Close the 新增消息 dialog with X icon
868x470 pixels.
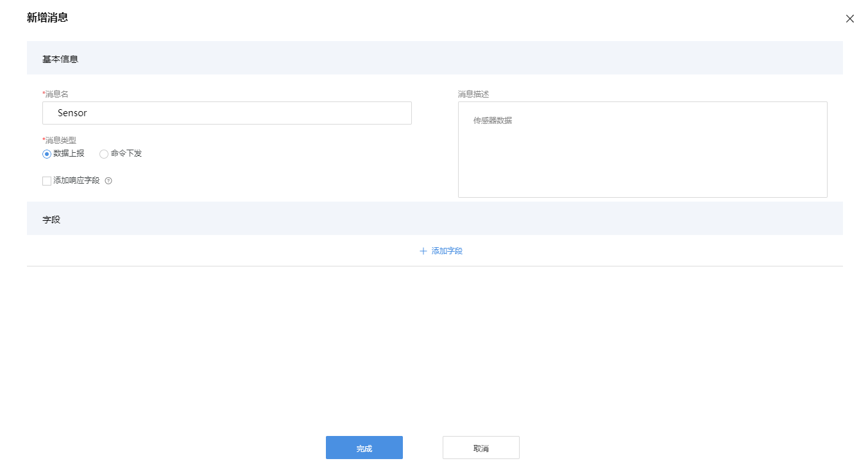[850, 19]
